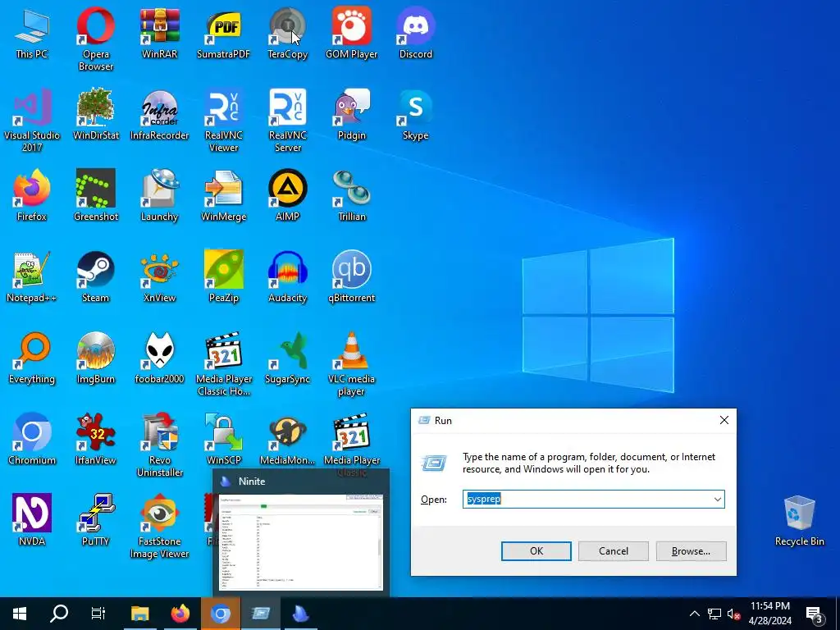
Task: Open Task View from the taskbar
Action: coord(98,614)
